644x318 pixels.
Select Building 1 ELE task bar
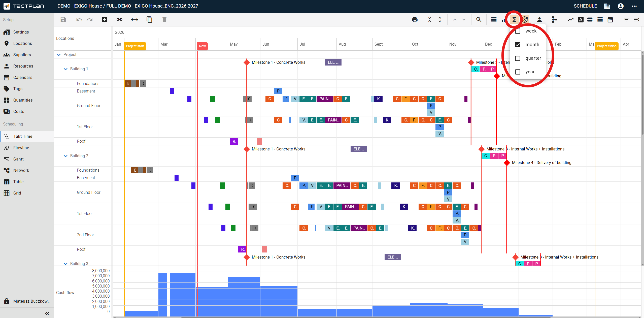click(x=333, y=62)
